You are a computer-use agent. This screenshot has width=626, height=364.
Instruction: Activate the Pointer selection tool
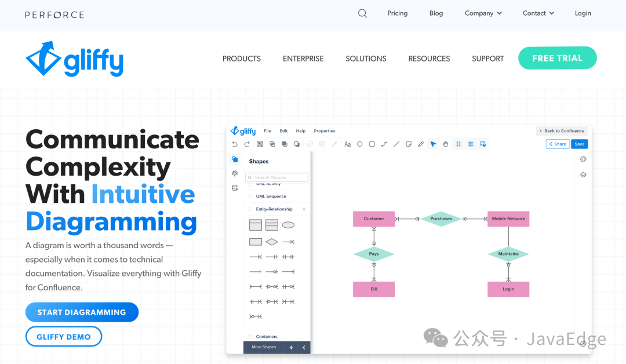(x=433, y=144)
